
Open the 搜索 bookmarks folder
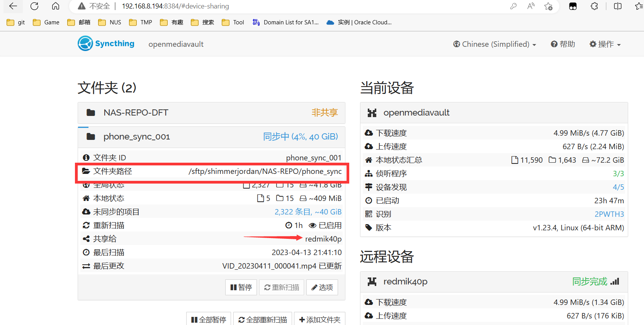202,22
